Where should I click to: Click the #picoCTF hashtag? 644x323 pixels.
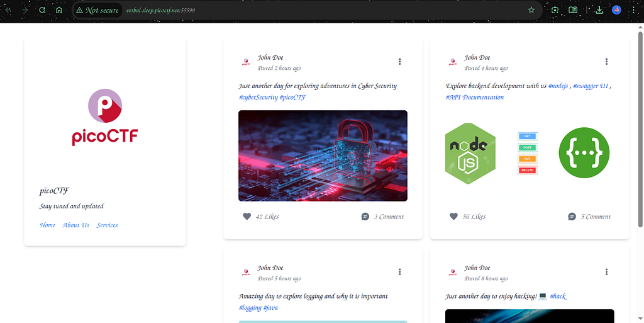click(x=293, y=98)
